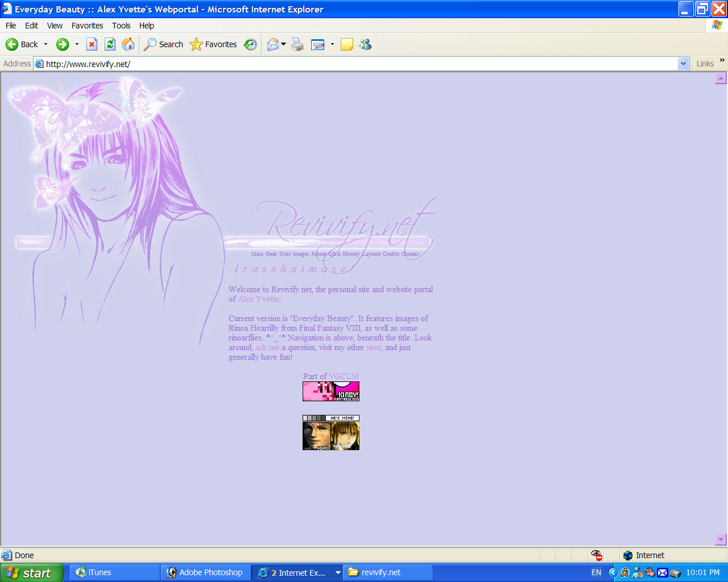Image resolution: width=728 pixels, height=582 pixels.
Task: Click the Internet zone globe icon
Action: pyautogui.click(x=628, y=555)
